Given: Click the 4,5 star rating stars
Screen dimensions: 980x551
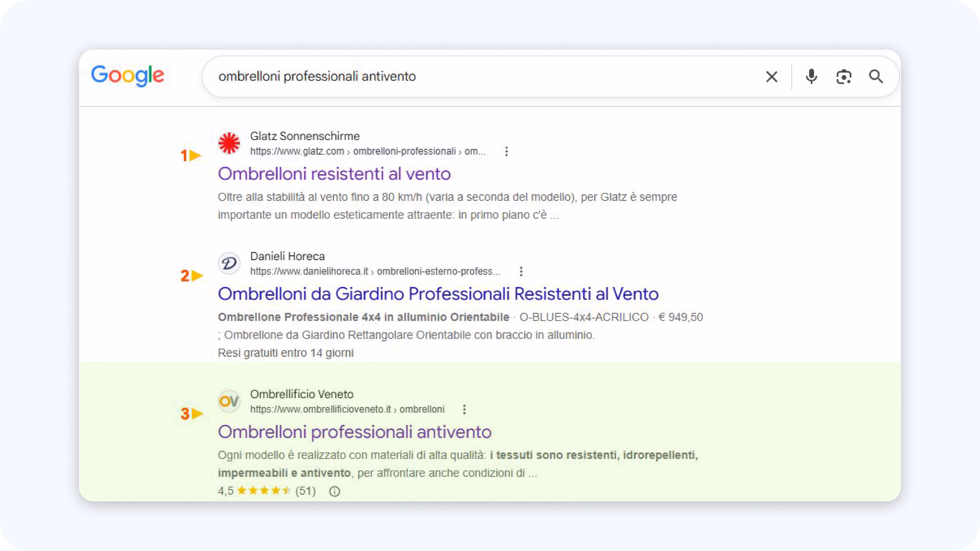Looking at the screenshot, I should pyautogui.click(x=264, y=490).
